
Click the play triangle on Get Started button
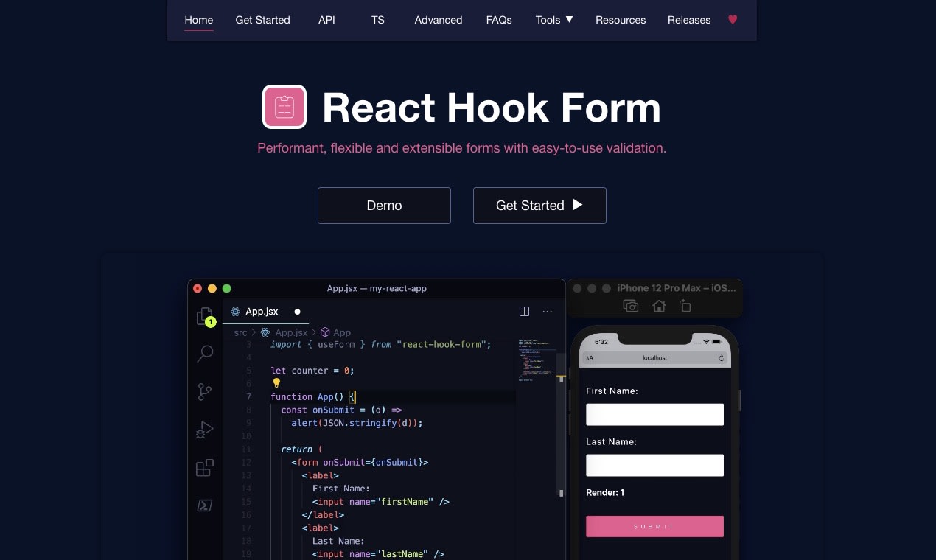(577, 205)
